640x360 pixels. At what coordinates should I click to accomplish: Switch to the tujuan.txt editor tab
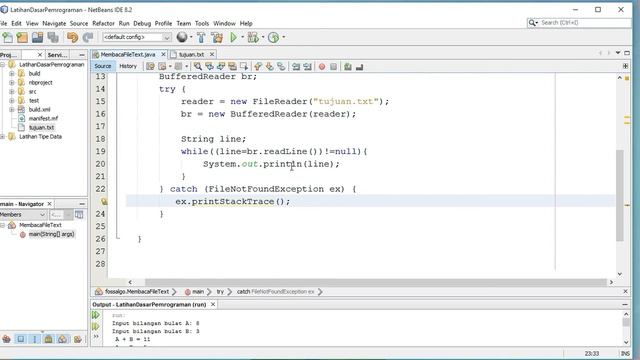(x=191, y=54)
